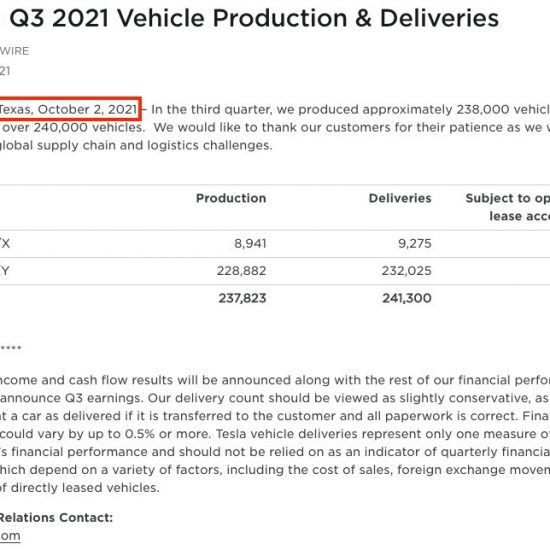
Task: Click the Relations Contact heading
Action: coord(56,518)
